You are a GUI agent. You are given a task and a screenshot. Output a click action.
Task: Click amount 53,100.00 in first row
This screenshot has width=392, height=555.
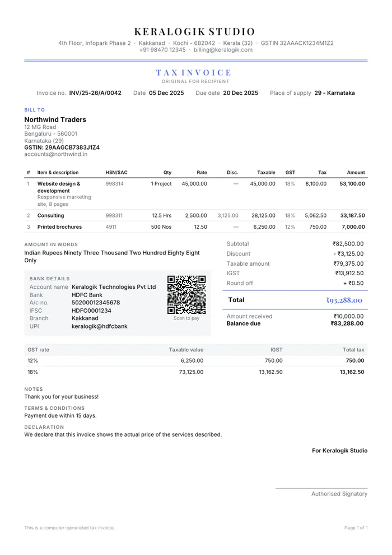tap(352, 184)
